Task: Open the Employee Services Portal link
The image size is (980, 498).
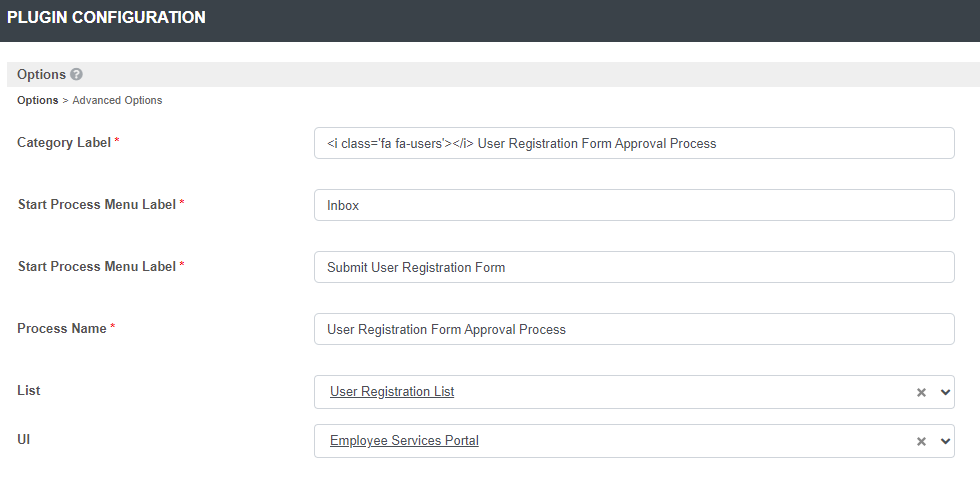Action: point(404,441)
